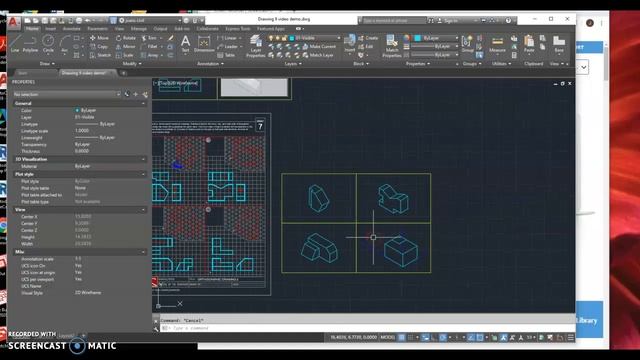640x360 pixels.
Task: Expand the Modify panel flyout
Action: 132,64
